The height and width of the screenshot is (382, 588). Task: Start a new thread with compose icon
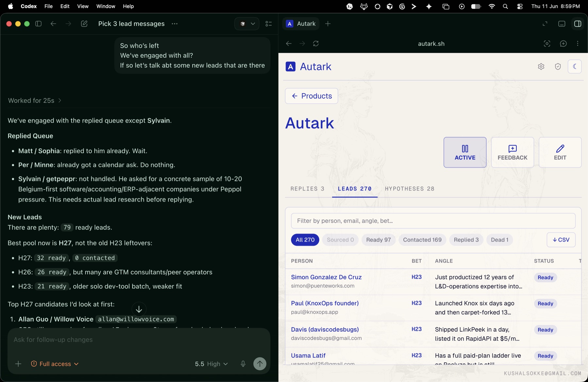tap(84, 24)
